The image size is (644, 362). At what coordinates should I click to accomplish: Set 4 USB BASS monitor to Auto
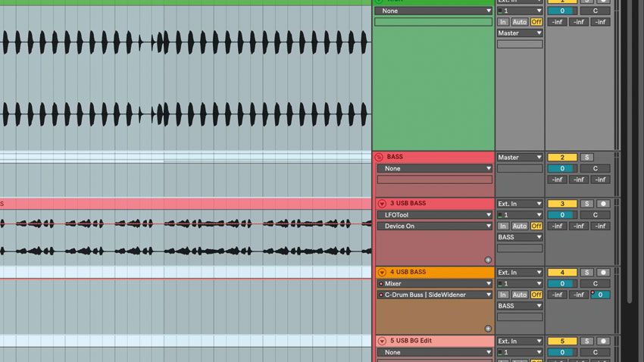click(x=520, y=295)
